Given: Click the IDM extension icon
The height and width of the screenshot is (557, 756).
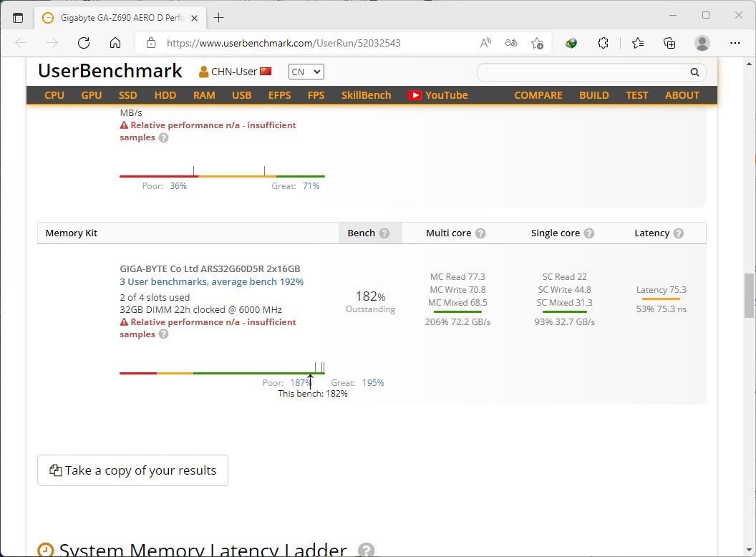Looking at the screenshot, I should pos(571,43).
